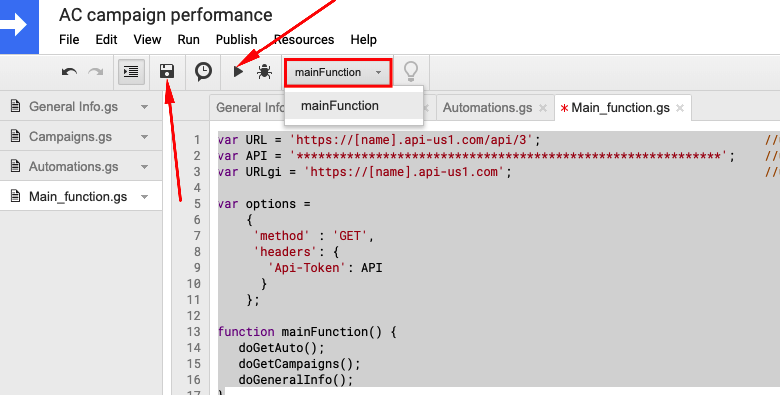Click the blue Apps Script arrow logo
This screenshot has width=780, height=395.
19,27
